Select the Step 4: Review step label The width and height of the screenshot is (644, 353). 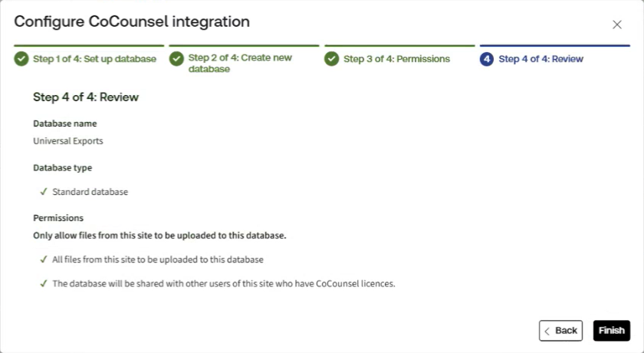pos(540,59)
